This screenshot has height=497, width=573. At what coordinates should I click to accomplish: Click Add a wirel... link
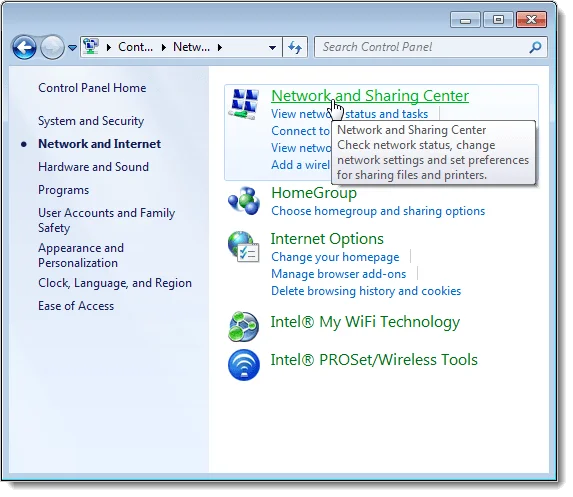click(x=300, y=165)
